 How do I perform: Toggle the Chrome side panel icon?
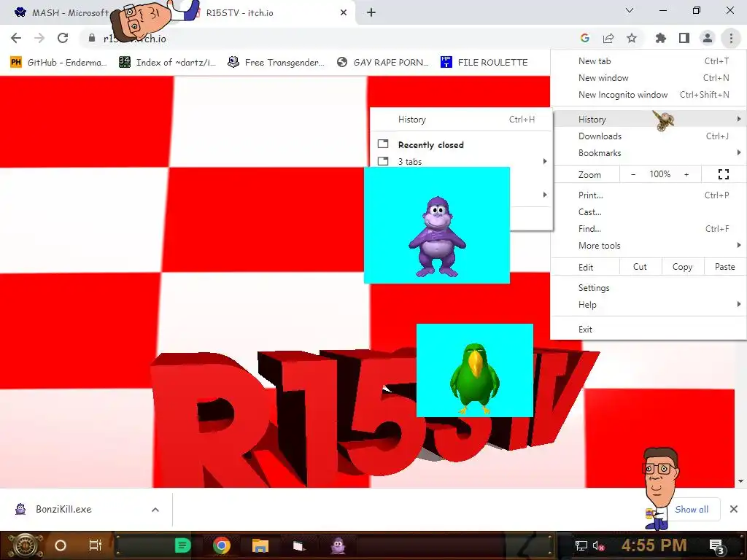(684, 38)
